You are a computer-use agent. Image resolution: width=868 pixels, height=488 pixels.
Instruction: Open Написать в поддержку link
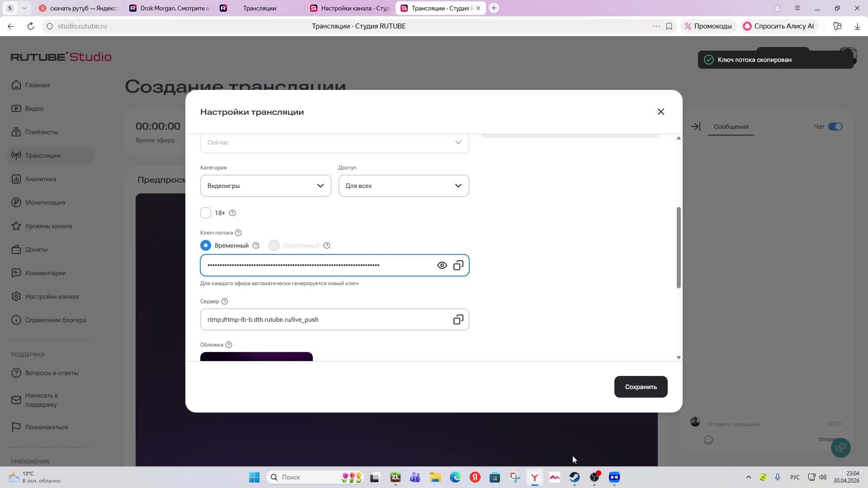(x=41, y=400)
